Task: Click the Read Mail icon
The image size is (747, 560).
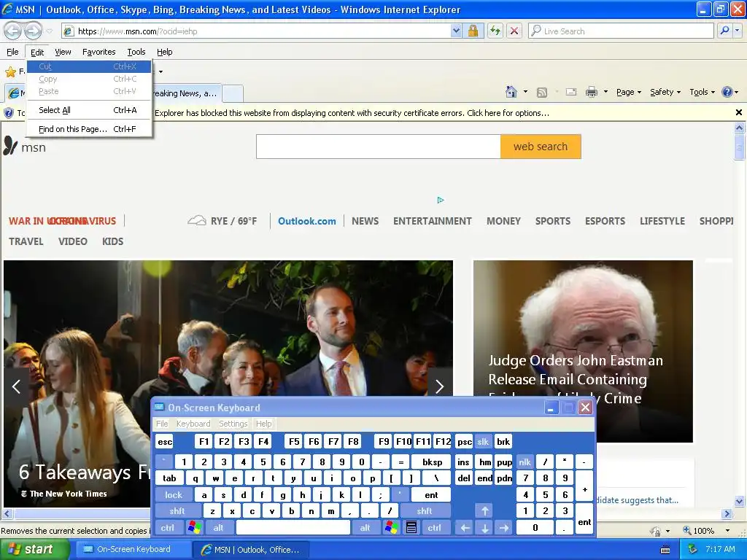Action: (x=571, y=92)
